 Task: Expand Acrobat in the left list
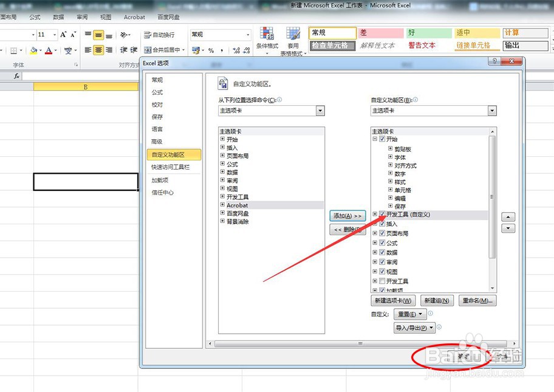[x=222, y=205]
